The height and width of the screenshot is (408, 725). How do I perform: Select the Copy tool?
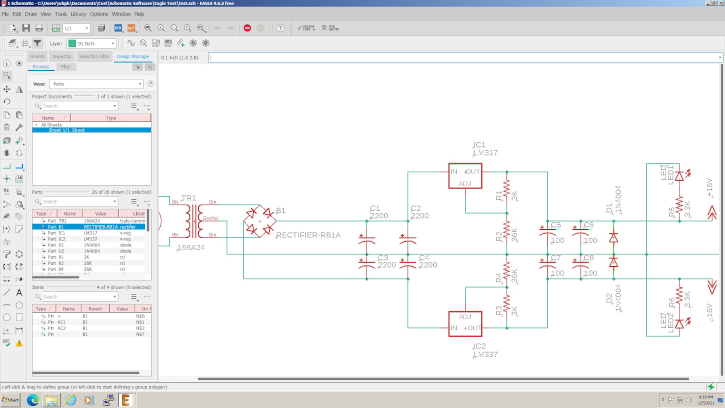click(x=6, y=115)
